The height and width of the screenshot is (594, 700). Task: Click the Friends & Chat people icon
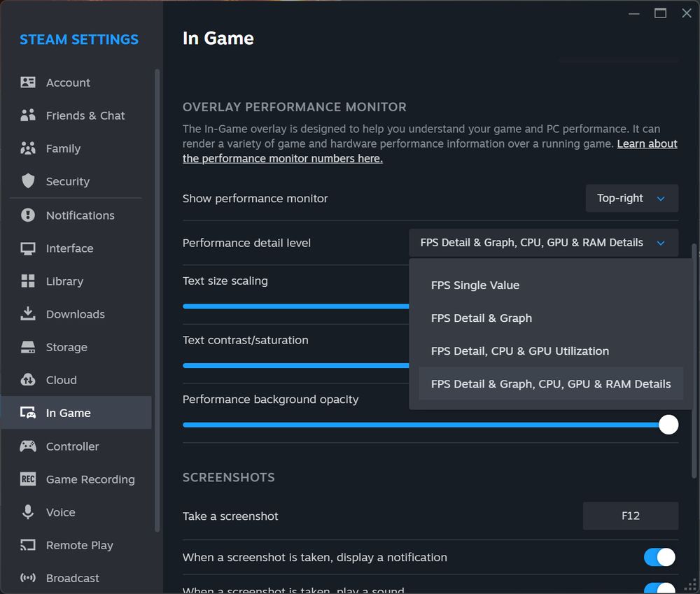pos(28,115)
